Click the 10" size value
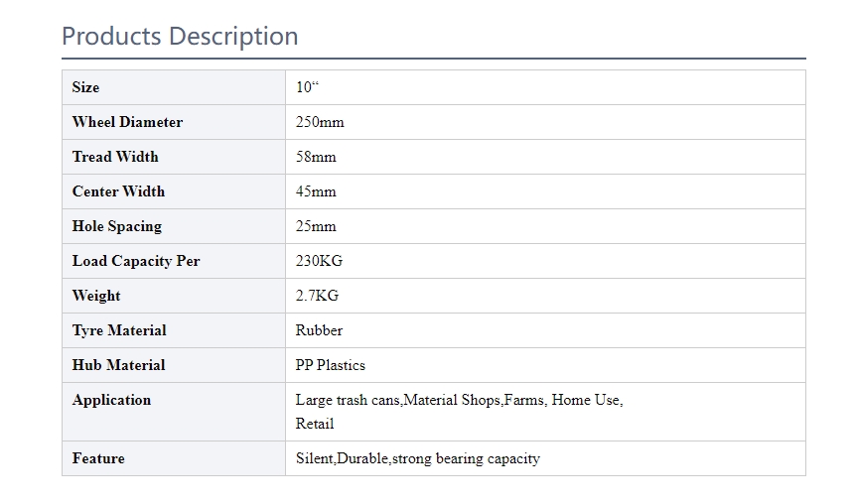 point(307,87)
